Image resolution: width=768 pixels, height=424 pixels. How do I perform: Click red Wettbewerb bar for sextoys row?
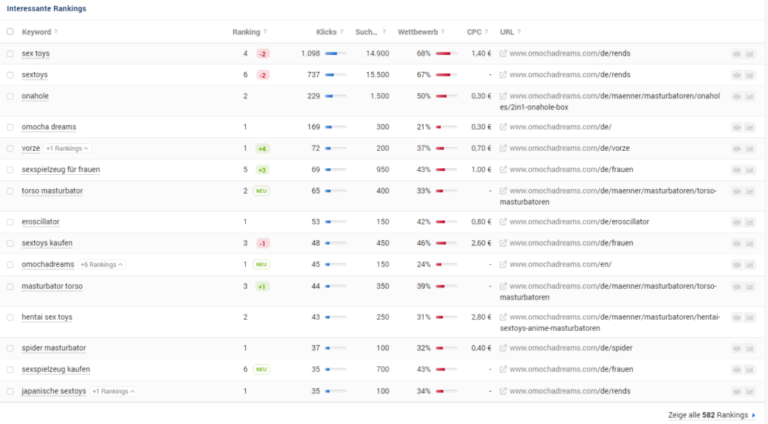tap(446, 75)
